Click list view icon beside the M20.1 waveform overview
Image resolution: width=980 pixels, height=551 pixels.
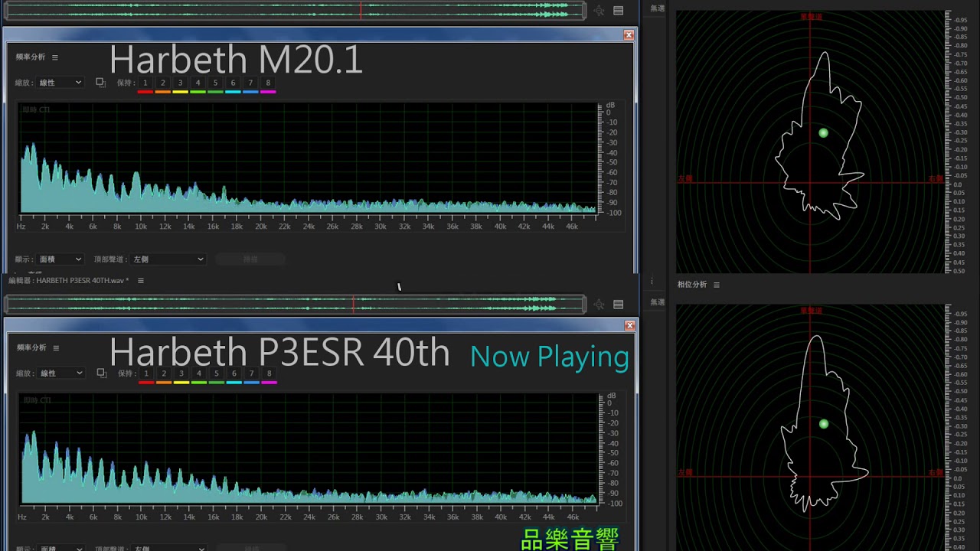(x=618, y=11)
